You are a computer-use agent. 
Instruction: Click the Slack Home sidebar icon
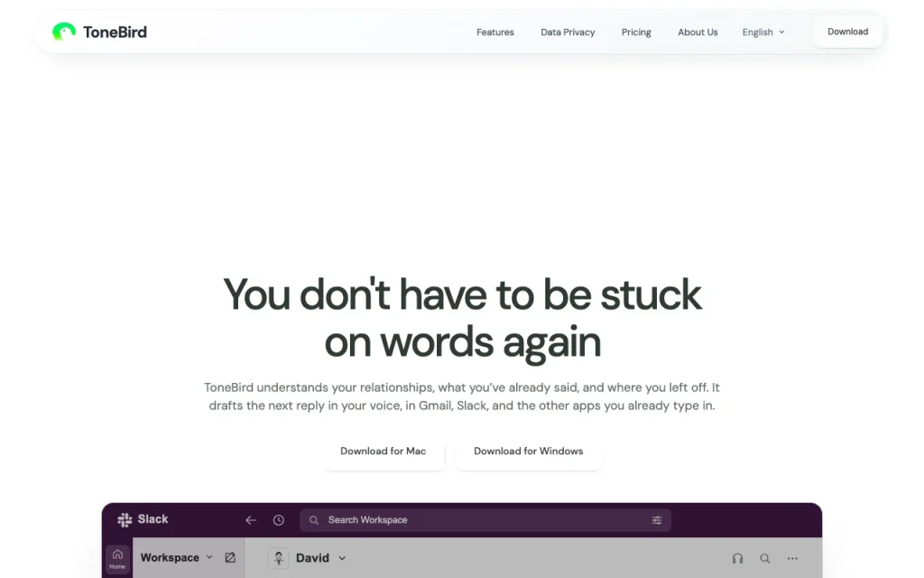click(117, 558)
